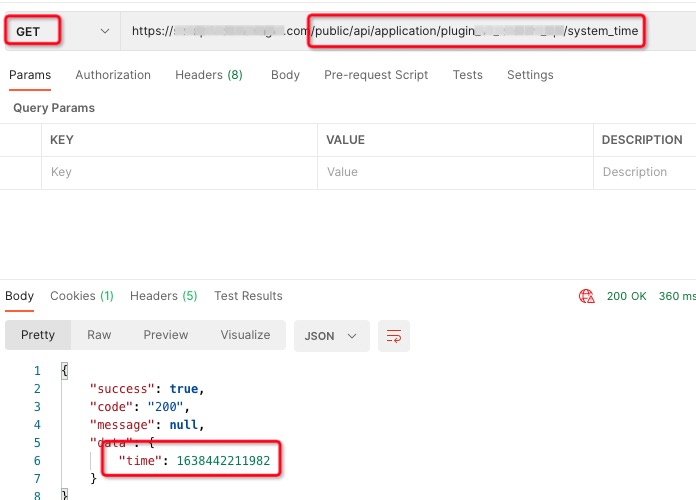Open the GET method dropdown
The height and width of the screenshot is (500, 696).
(60, 31)
